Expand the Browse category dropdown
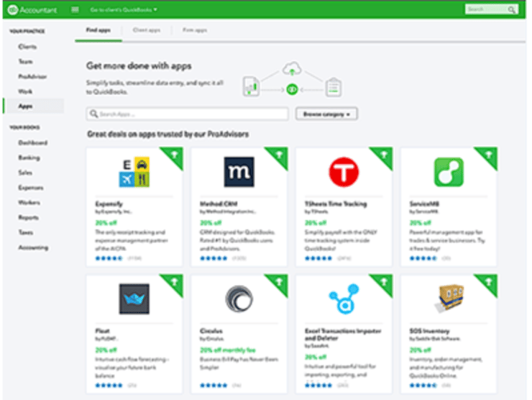This screenshot has height=400, width=532. [326, 114]
